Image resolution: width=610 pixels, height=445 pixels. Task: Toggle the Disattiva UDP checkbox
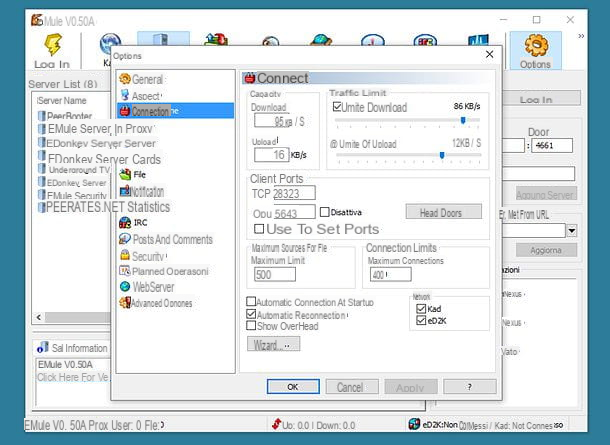[x=324, y=212]
